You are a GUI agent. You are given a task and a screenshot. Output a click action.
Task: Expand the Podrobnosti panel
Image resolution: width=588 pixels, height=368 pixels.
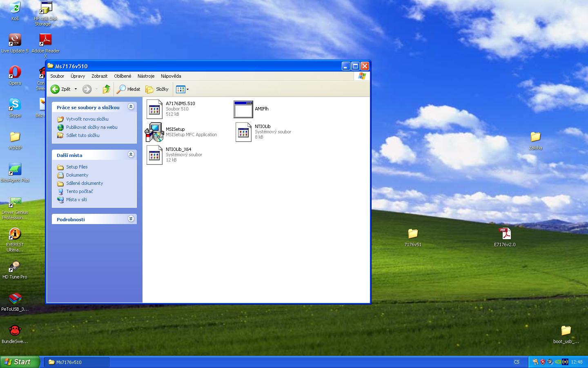pyautogui.click(x=131, y=219)
